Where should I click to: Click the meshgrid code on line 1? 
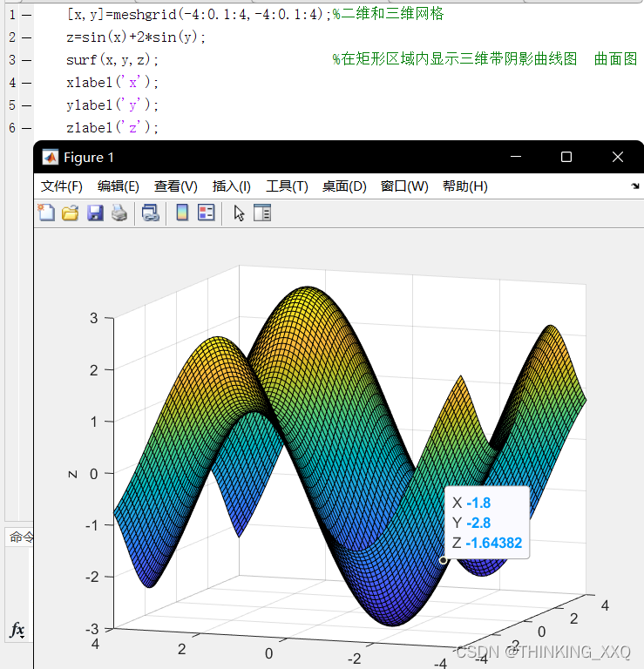199,15
